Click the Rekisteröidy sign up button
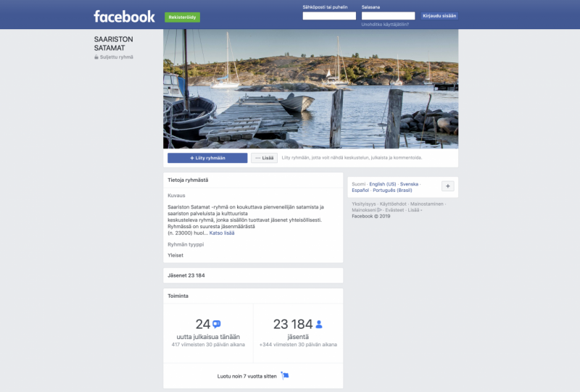 click(x=183, y=17)
